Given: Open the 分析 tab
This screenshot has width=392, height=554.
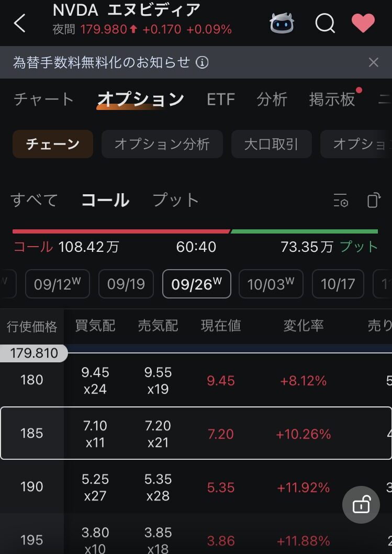Looking at the screenshot, I should (272, 99).
